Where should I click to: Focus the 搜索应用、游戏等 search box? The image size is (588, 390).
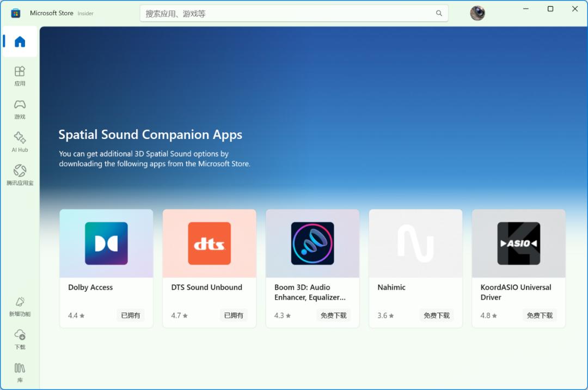(x=294, y=14)
